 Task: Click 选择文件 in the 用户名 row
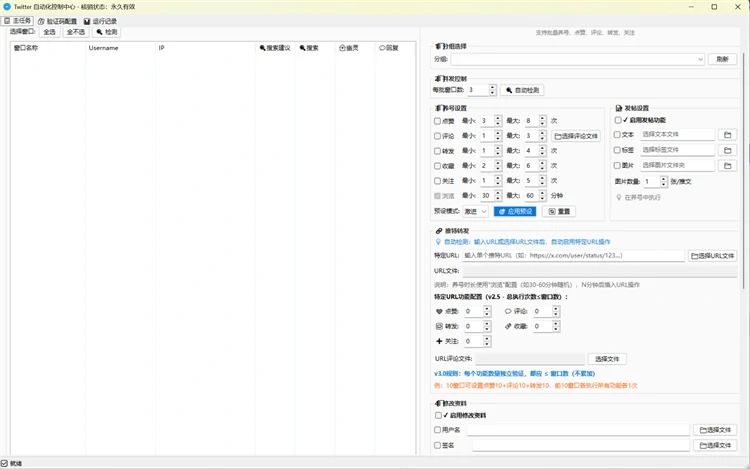(715, 430)
